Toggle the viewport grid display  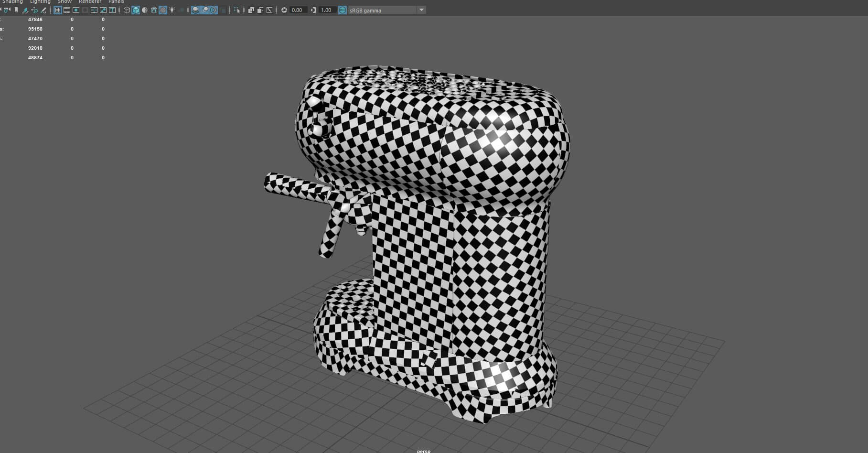pyautogui.click(x=58, y=10)
